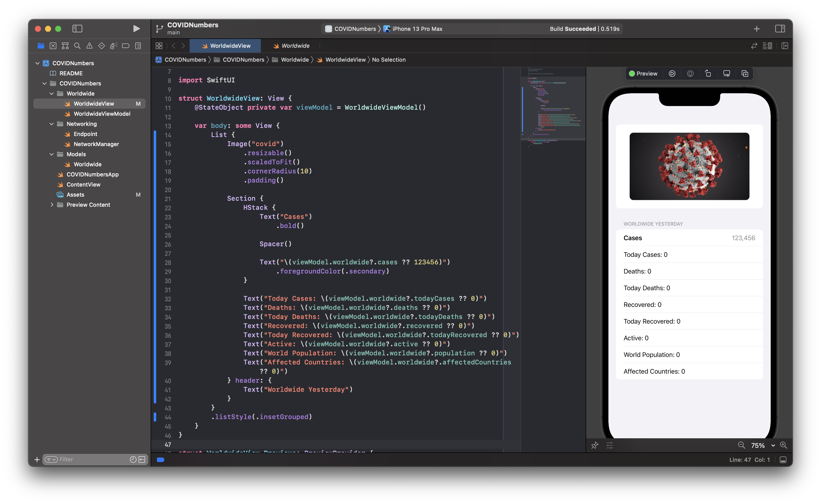
Task: Click the duplicate preview icon
Action: point(745,74)
